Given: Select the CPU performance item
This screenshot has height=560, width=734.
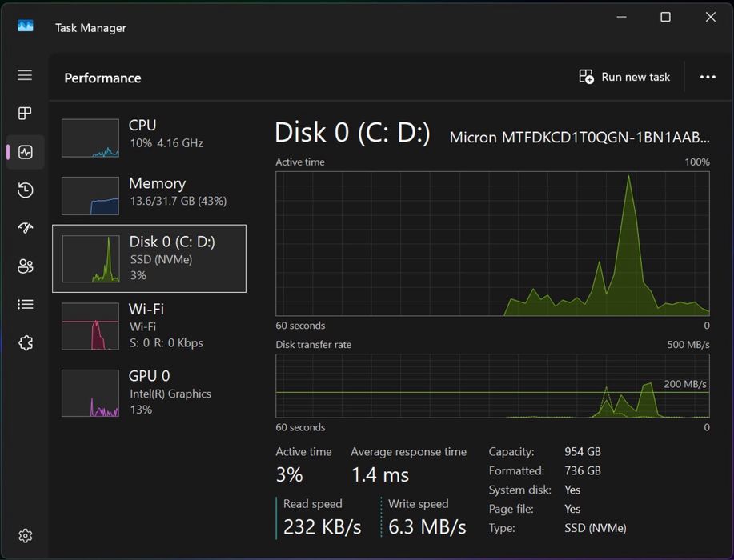Looking at the screenshot, I should [x=150, y=138].
